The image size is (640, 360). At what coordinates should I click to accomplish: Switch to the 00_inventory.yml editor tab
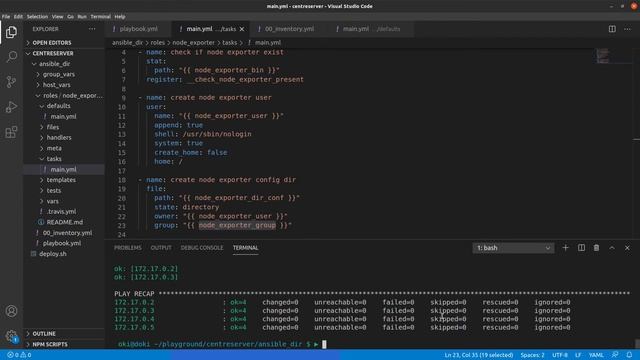tap(289, 29)
